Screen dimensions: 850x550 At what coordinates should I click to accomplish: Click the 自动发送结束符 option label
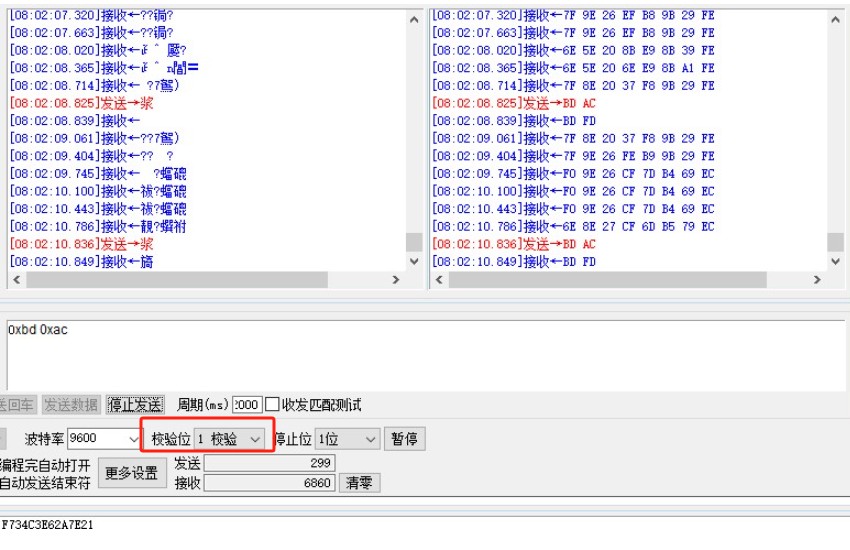pyautogui.click(x=45, y=483)
